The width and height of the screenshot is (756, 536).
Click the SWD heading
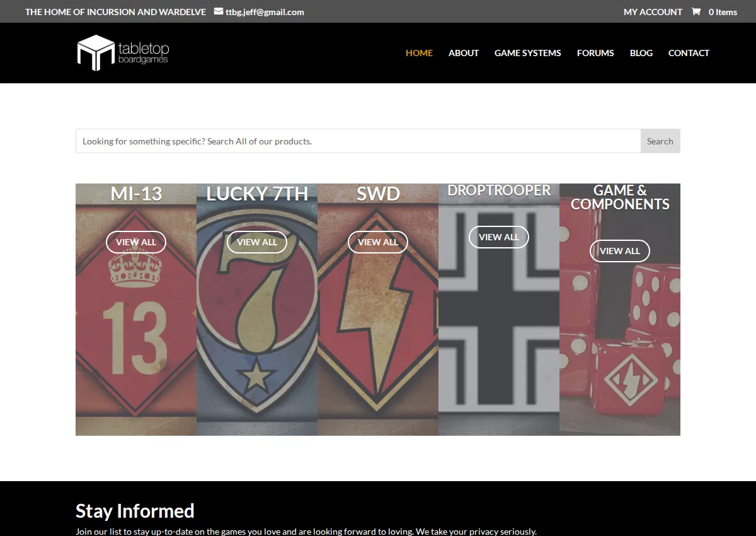point(378,194)
